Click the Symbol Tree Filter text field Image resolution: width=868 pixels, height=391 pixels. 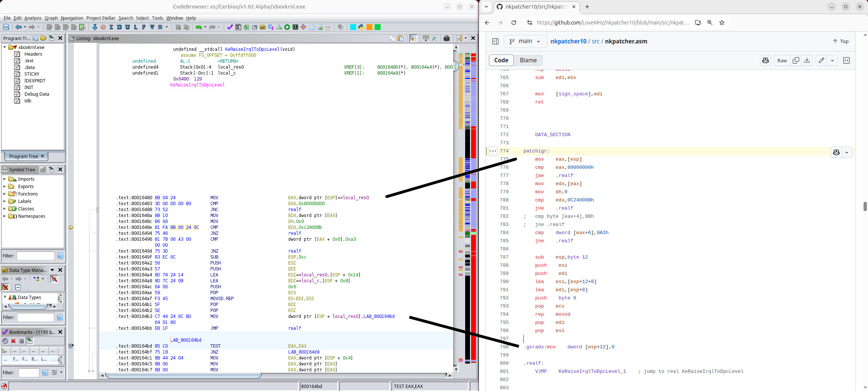click(x=36, y=256)
